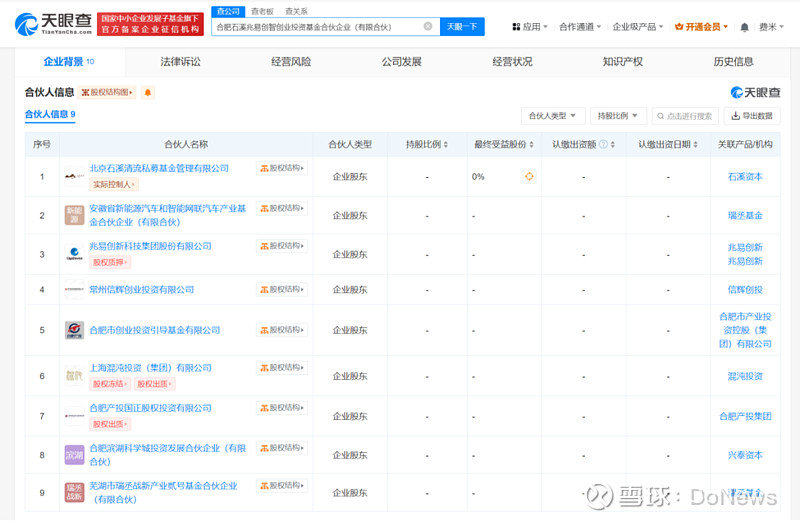Open link 兆易创新科技集团股份有限公司
This screenshot has height=521, width=800.
(x=150, y=246)
